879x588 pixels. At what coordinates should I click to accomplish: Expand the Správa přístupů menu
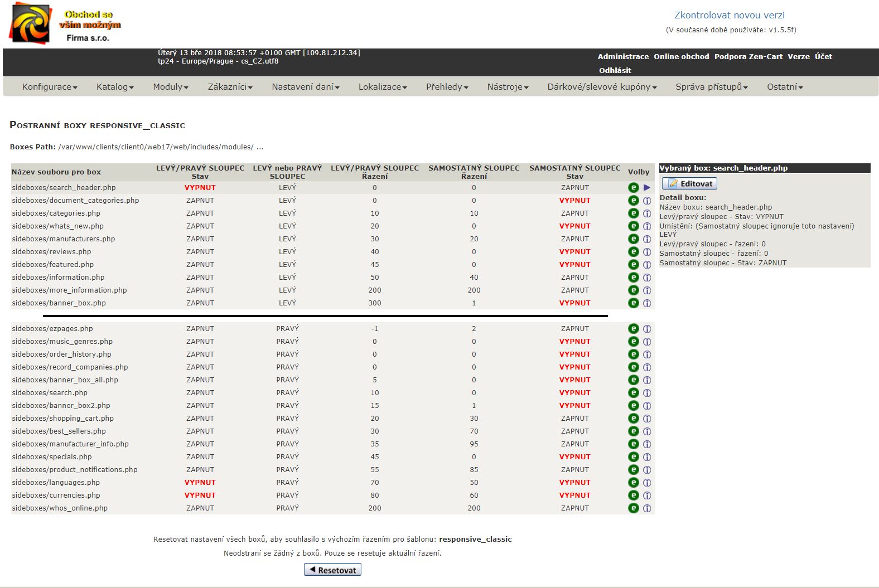tap(711, 87)
